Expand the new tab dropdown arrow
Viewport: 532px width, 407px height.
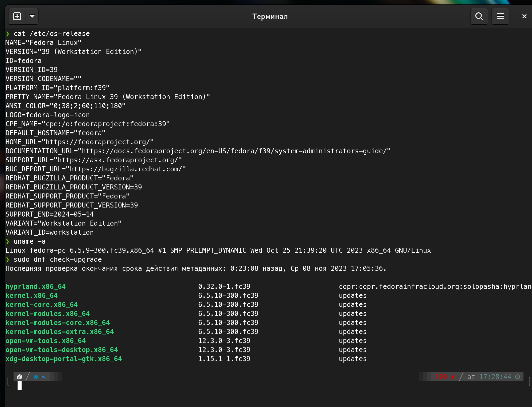[x=32, y=16]
